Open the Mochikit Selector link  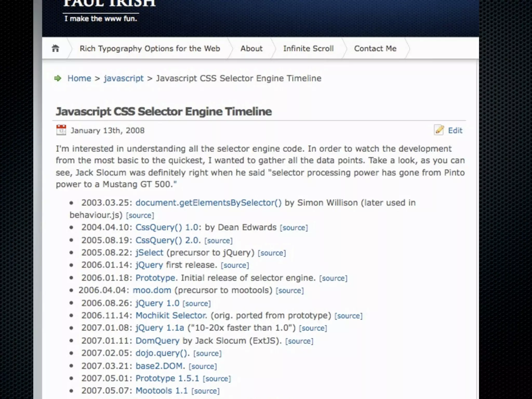[171, 315]
